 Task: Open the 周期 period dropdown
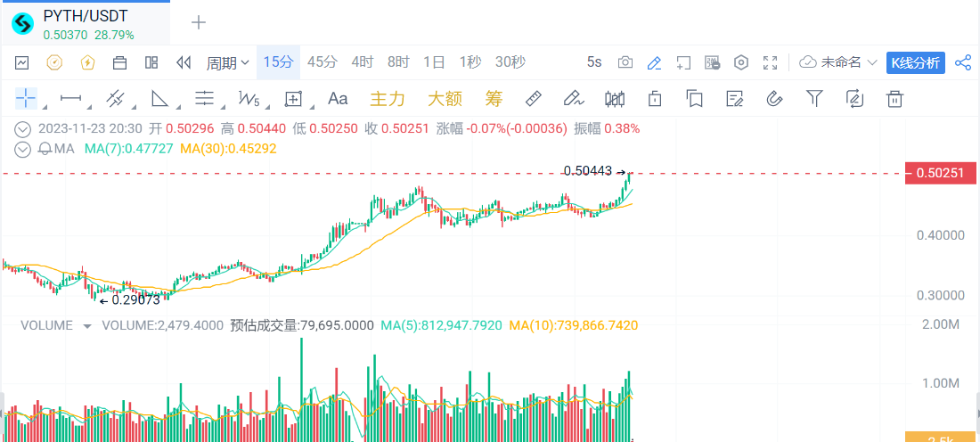click(228, 62)
